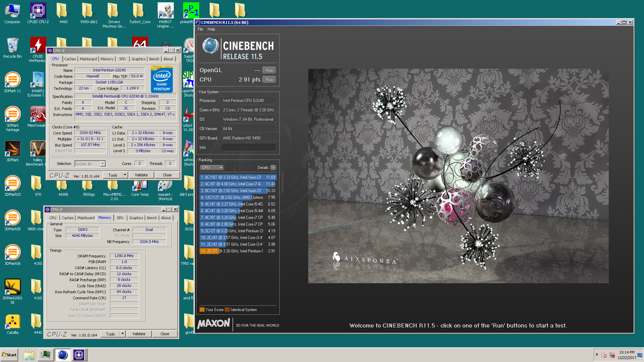This screenshot has width=644, height=362.
Task: Open SPD tab in upper CPU-Z window
Action: coord(122,59)
